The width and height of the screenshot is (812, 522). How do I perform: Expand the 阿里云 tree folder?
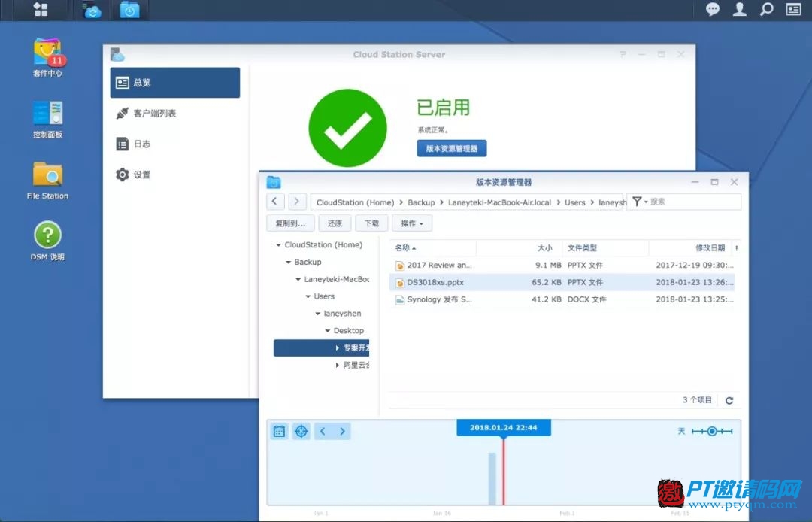[338, 365]
